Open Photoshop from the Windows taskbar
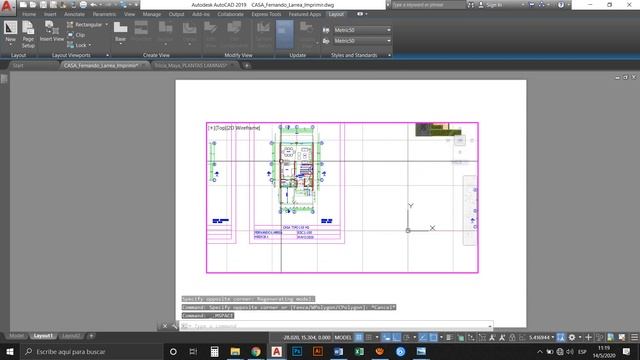640x360 pixels. click(x=297, y=351)
